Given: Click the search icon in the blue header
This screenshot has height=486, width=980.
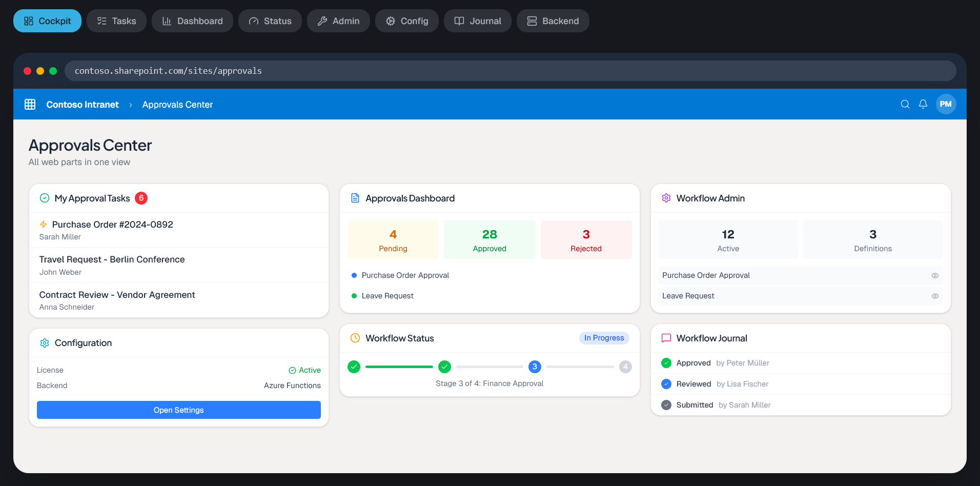Looking at the screenshot, I should 905,104.
